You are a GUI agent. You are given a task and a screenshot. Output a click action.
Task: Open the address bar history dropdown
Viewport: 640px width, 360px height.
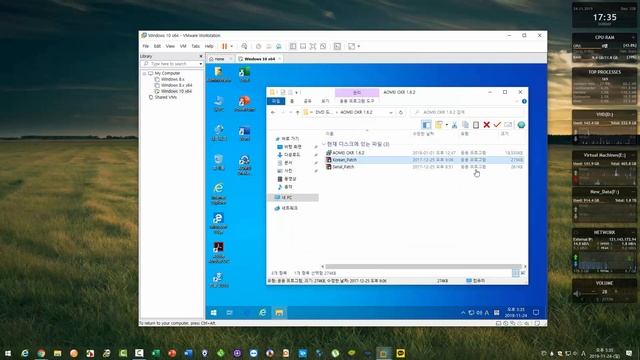[x=391, y=112]
